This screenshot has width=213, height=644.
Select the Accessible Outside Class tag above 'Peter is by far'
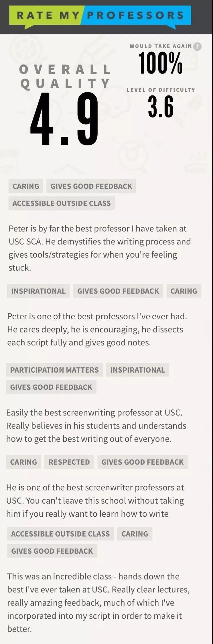click(x=61, y=203)
